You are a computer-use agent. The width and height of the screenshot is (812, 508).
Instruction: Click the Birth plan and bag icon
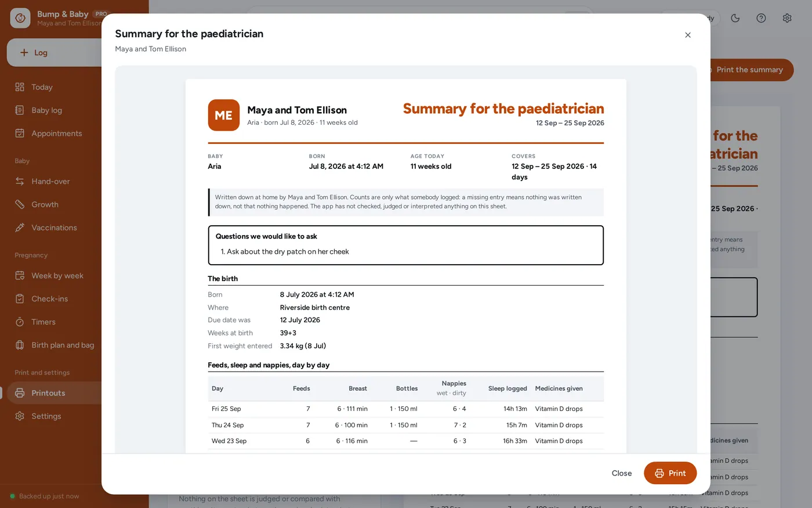click(20, 345)
